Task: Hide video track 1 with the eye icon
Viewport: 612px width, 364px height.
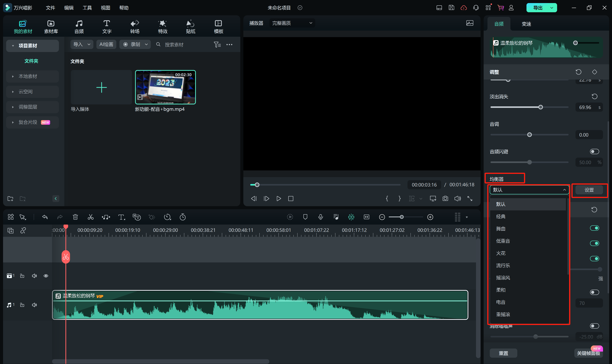Action: (46, 276)
